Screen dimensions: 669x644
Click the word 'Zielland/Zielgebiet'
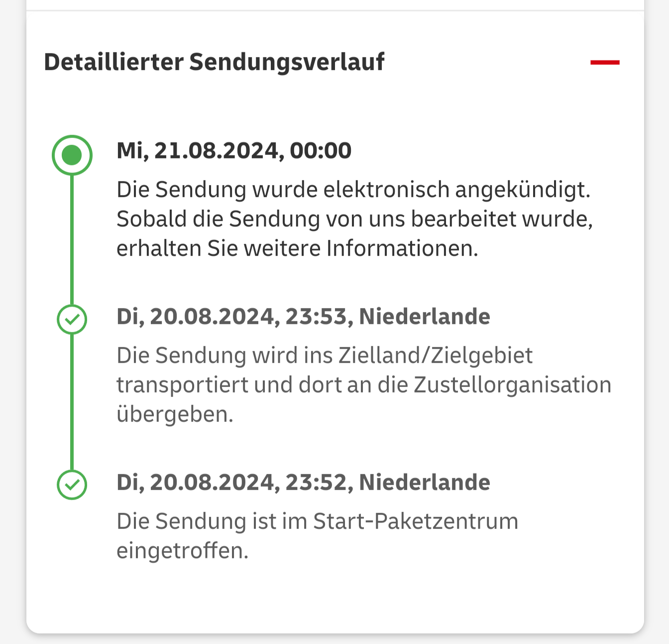tap(436, 356)
